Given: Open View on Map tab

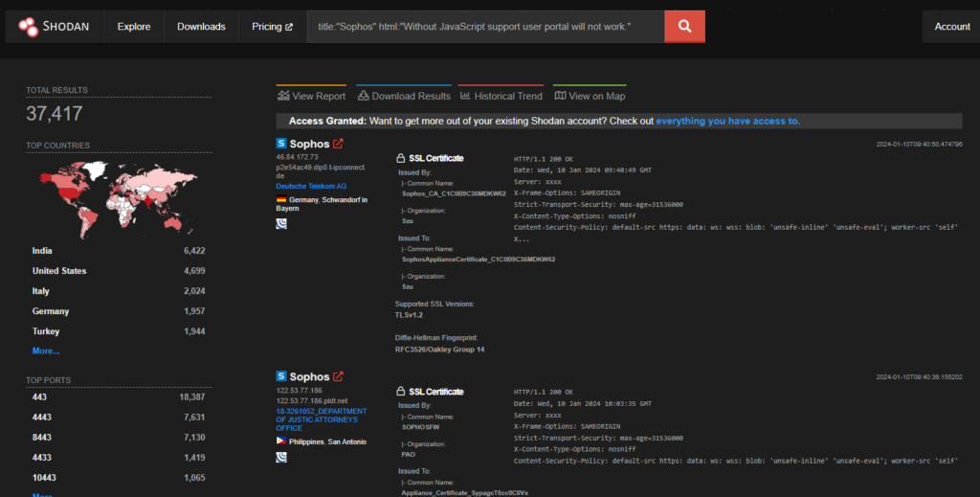Looking at the screenshot, I should [590, 95].
